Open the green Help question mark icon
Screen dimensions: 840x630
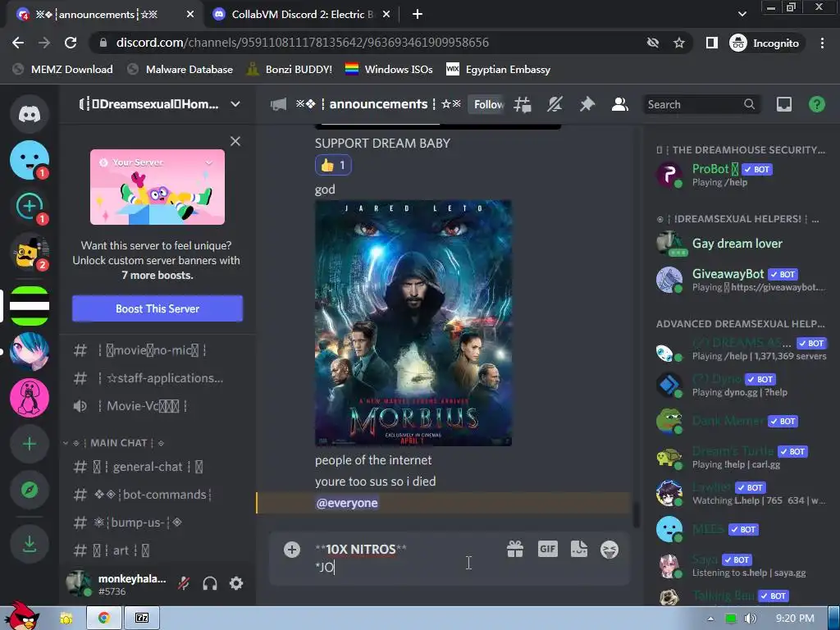pos(817,104)
